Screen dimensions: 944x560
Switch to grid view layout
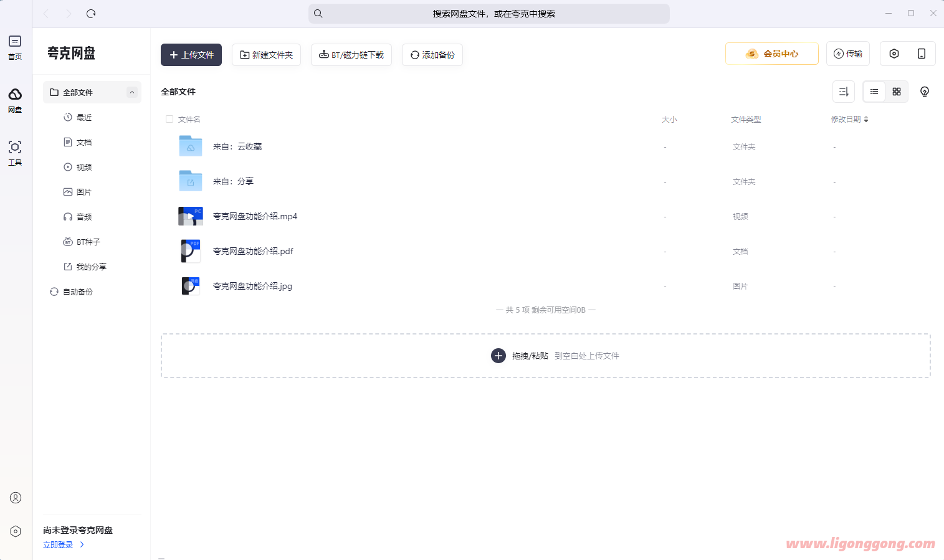coord(896,91)
